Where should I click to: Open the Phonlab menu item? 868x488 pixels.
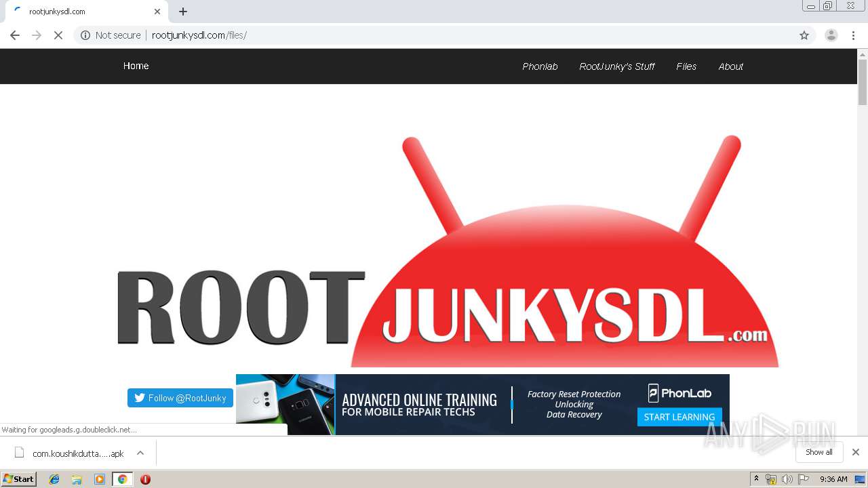click(x=540, y=66)
